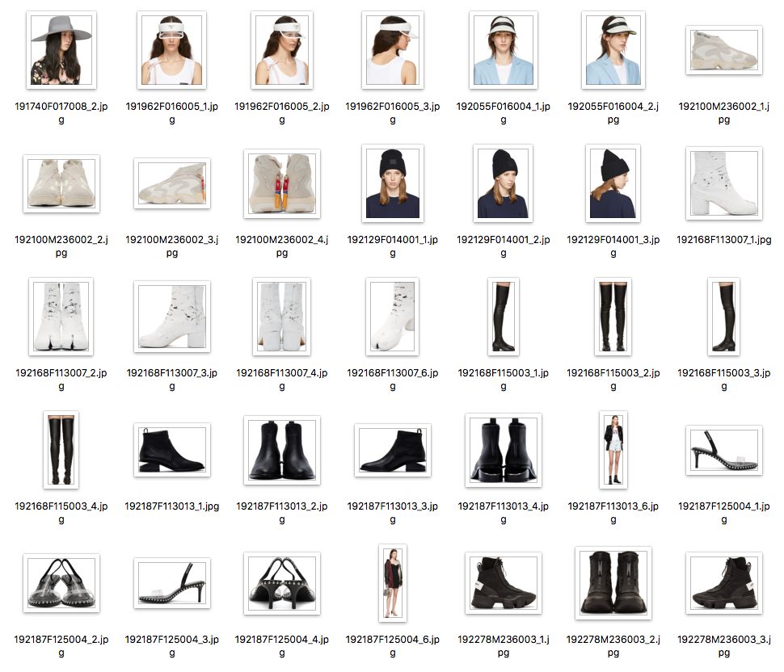Open thumbnail of 191962F016005_2.jpg
This screenshot has width=784, height=672.
[x=282, y=50]
